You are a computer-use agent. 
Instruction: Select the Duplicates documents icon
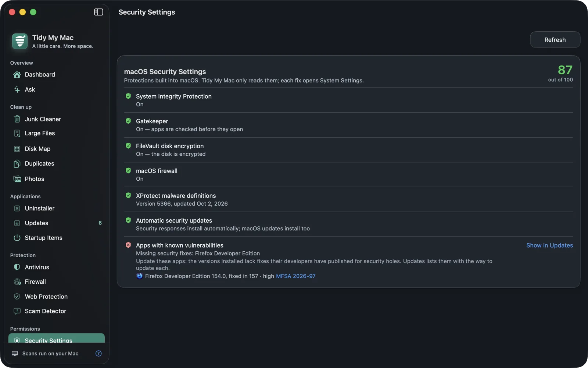[17, 164]
